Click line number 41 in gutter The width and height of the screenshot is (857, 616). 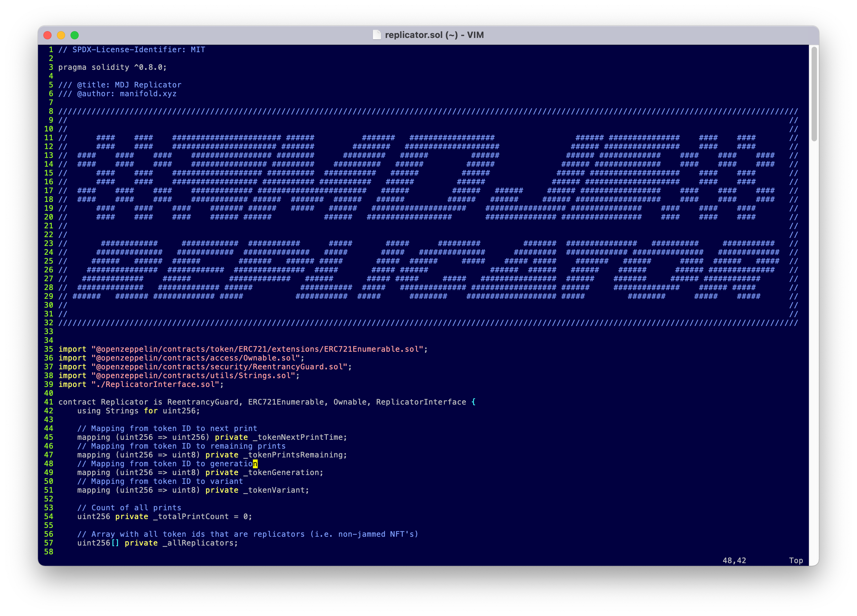click(48, 402)
